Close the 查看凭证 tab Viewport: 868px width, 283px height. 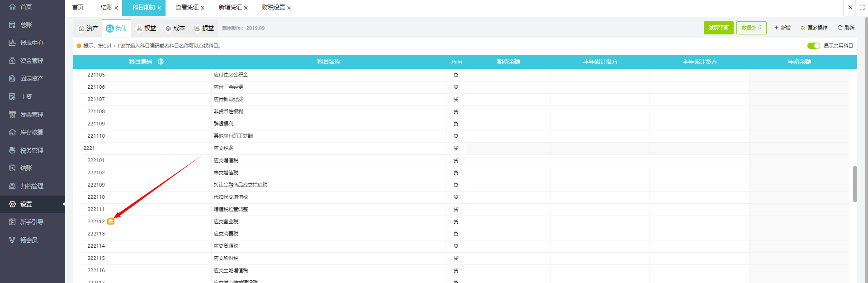(x=203, y=8)
